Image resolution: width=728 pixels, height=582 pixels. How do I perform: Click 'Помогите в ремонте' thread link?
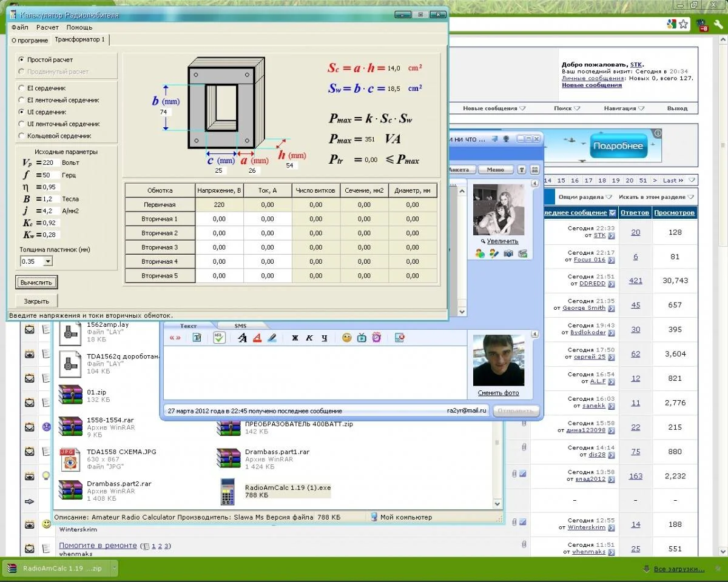pyautogui.click(x=98, y=545)
